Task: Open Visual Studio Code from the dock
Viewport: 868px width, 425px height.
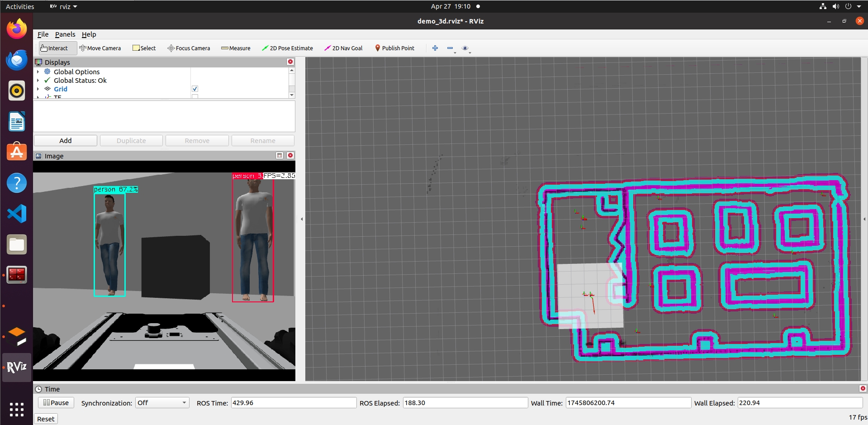Action: [x=17, y=214]
